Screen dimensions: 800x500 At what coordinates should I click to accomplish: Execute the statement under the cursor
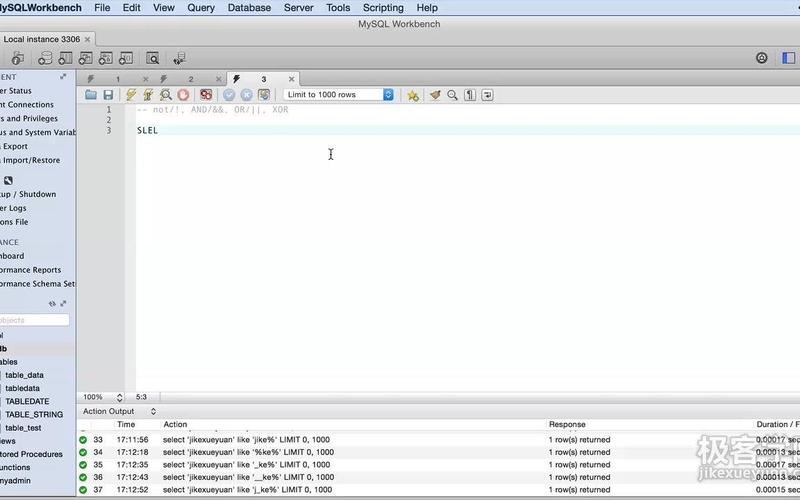pos(148,95)
